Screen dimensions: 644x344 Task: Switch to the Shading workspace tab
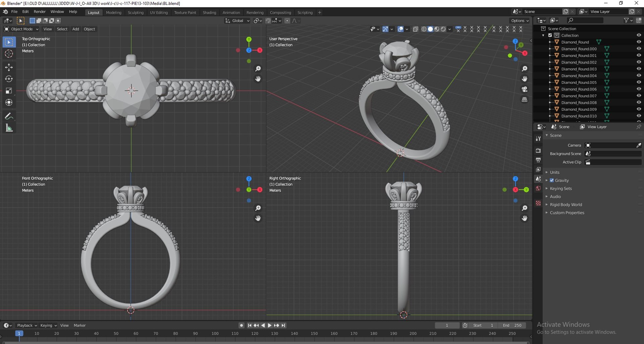[x=209, y=12]
